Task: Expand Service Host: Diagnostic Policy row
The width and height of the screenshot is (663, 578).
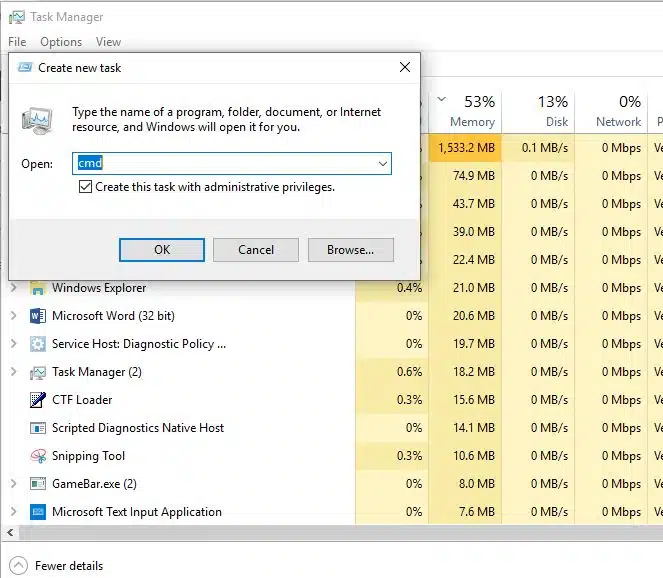Action: tap(14, 344)
